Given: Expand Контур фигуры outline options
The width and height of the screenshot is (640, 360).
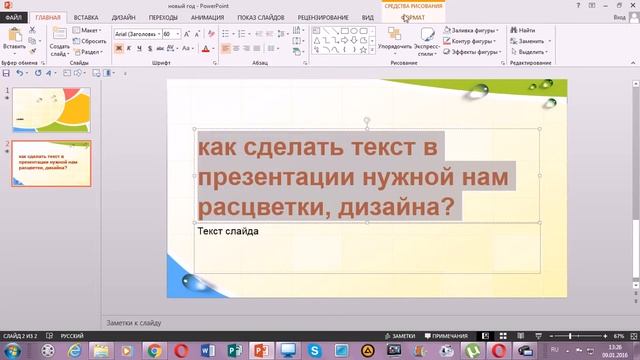Looking at the screenshot, I should [x=469, y=41].
